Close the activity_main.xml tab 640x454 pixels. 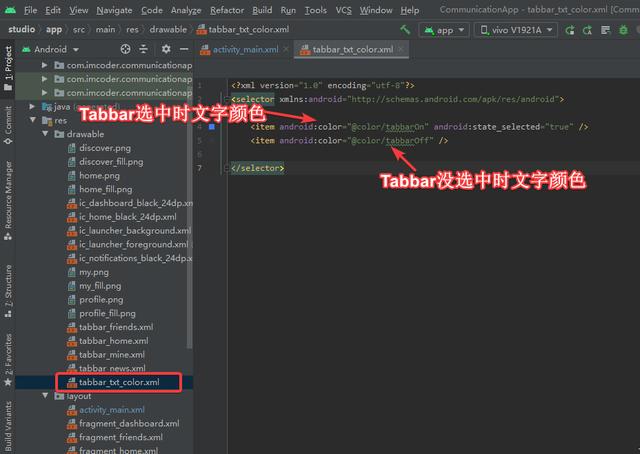286,49
